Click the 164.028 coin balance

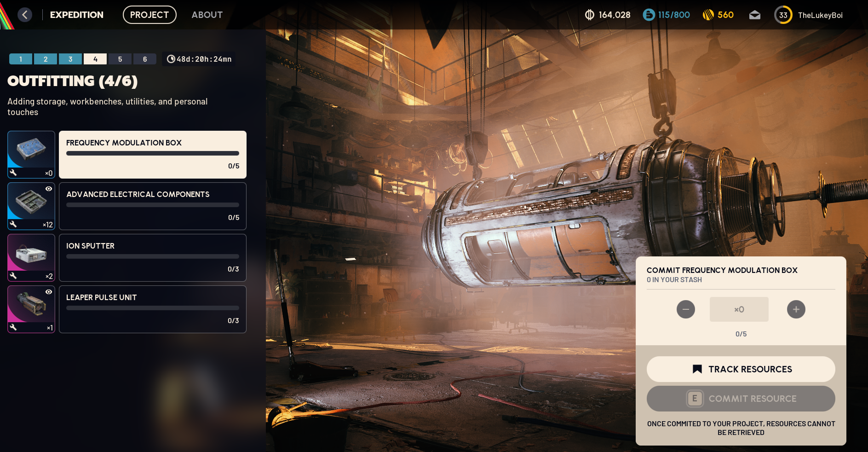615,15
